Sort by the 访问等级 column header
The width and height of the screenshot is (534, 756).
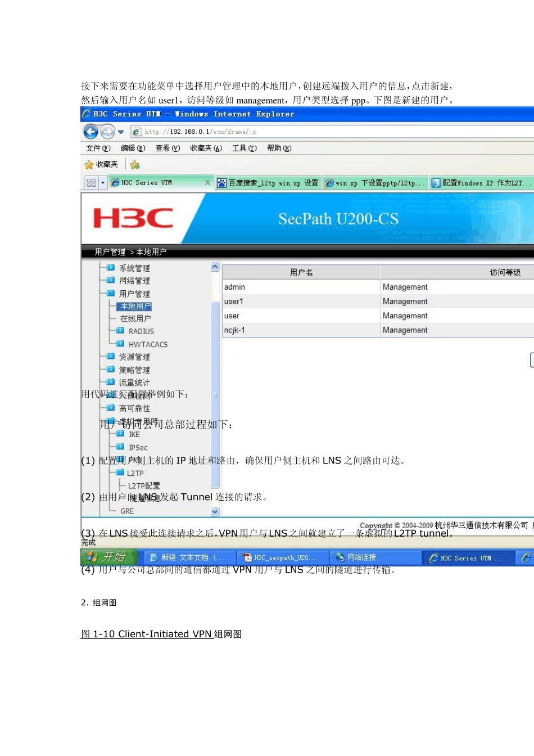click(x=458, y=272)
